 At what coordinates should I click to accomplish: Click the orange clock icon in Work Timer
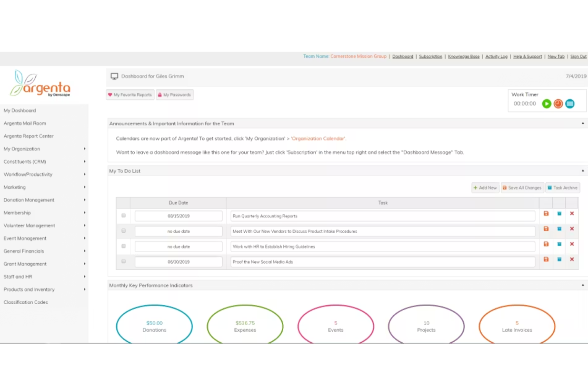558,104
